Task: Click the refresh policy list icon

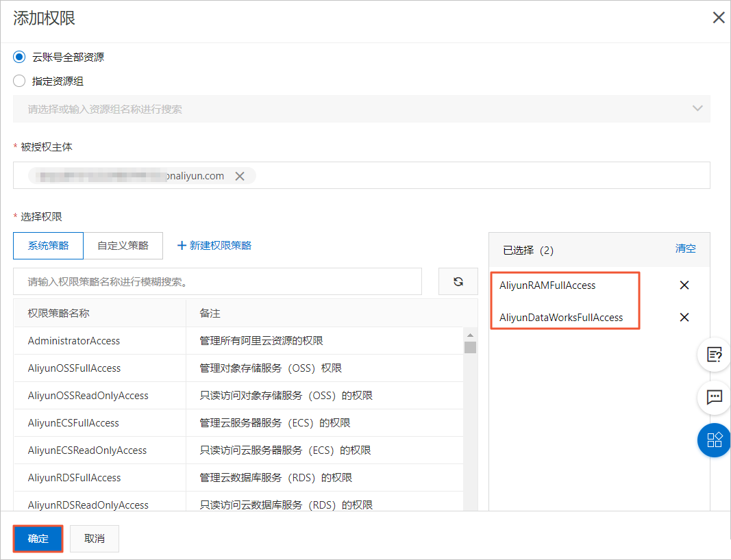Action: click(458, 281)
